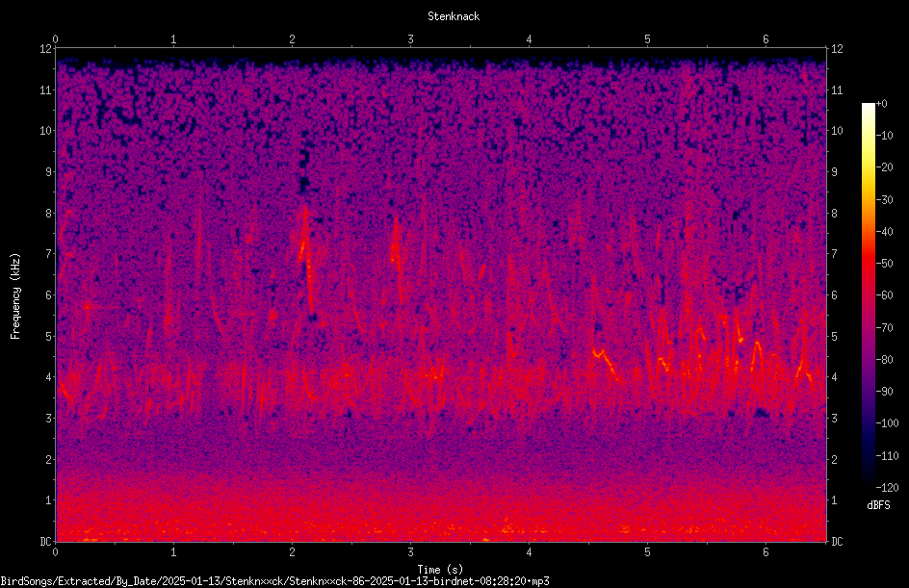Image resolution: width=909 pixels, height=588 pixels.
Task: Click the -90 label on the color scale
Action: pos(884,392)
